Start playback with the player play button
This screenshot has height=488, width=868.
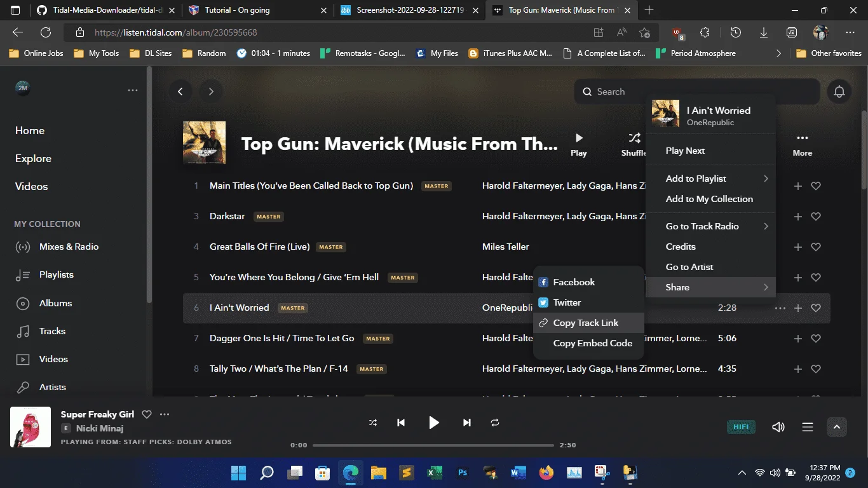[434, 423]
